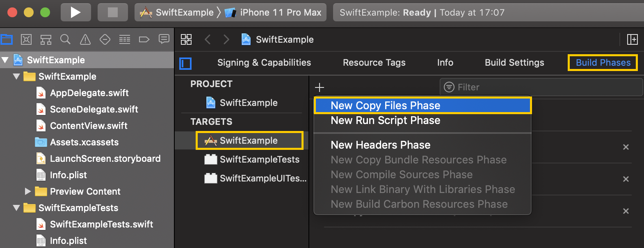Toggle the targets list sidebar icon
644x248 pixels.
(185, 63)
